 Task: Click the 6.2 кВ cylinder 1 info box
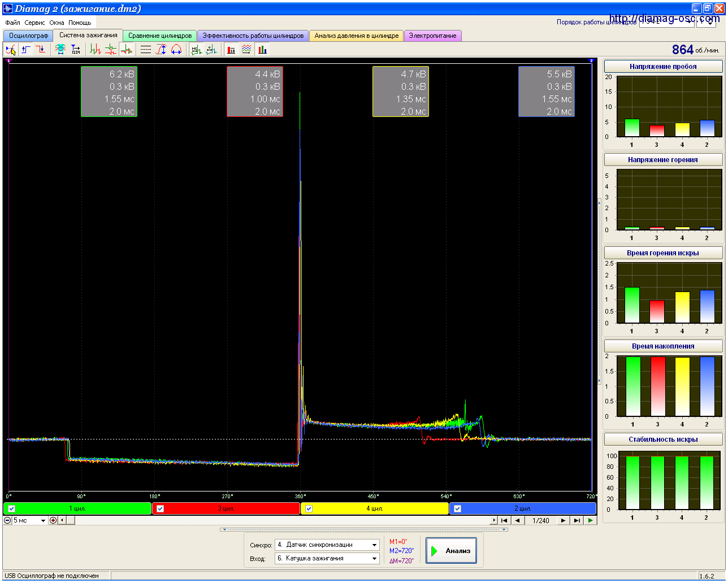(x=109, y=92)
